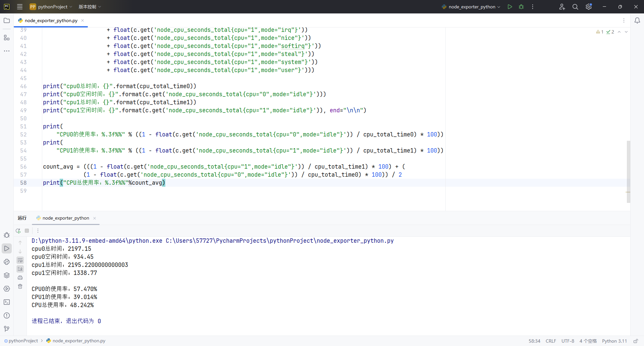
Task: Go to previous highlighted error arrow
Action: tap(619, 32)
